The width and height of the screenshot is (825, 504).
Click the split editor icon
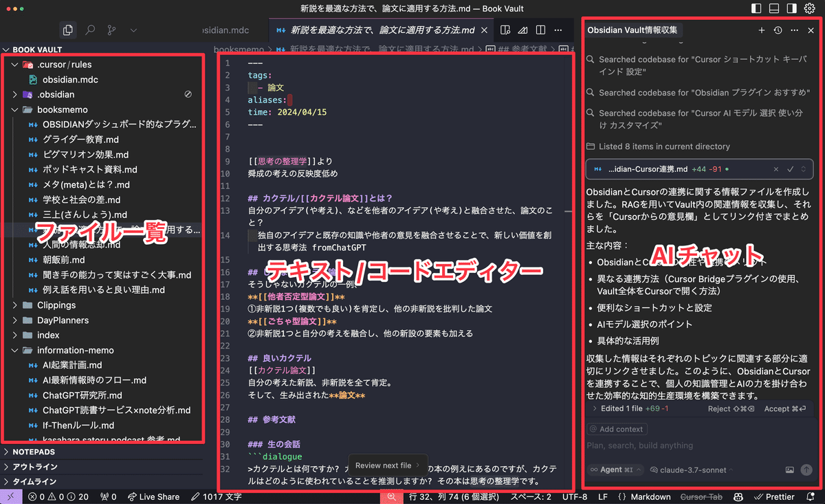pos(541,30)
